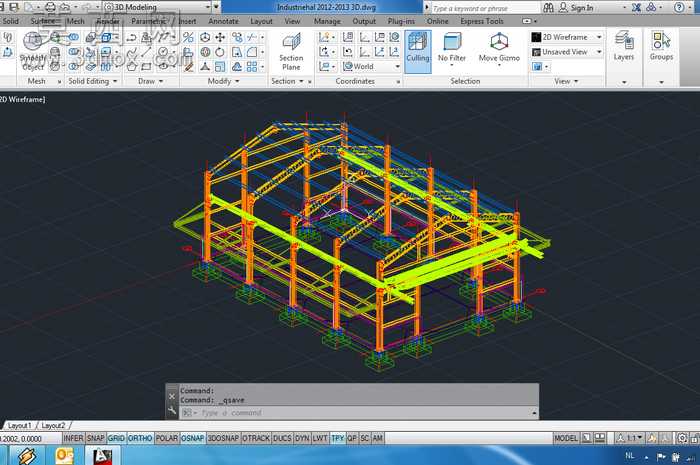The width and height of the screenshot is (700, 465).
Task: Open the 3D Modeling workspace dropdown
Action: click(x=158, y=7)
